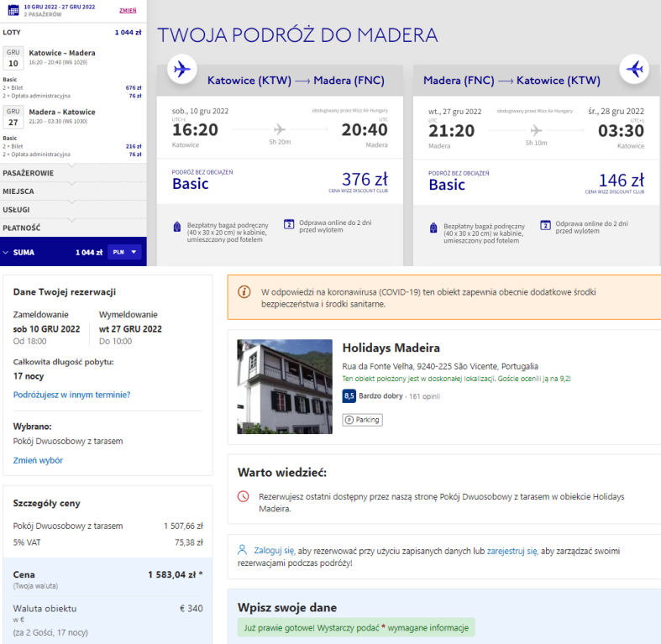Click the return flight airplane circle icon
This screenshot has width=661, height=644.
pos(634,69)
